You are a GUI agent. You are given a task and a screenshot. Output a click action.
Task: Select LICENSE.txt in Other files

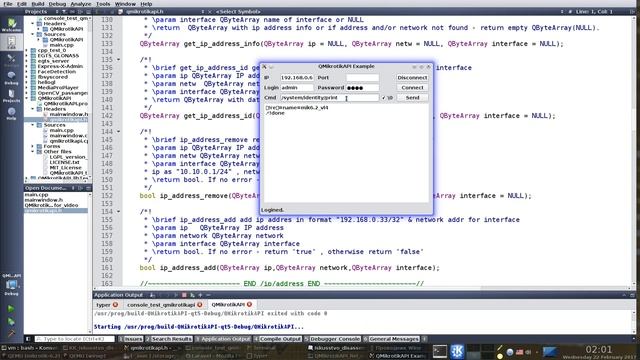click(64, 162)
